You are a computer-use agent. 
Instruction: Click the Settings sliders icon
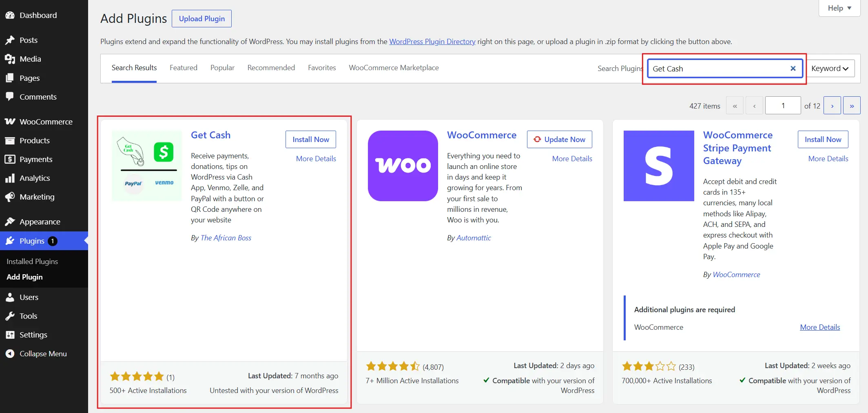(x=10, y=335)
